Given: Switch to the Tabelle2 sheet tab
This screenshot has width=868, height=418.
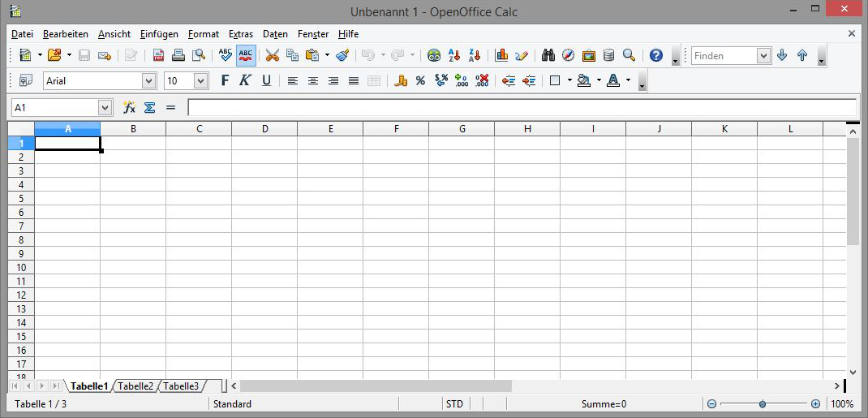Looking at the screenshot, I should tap(135, 386).
